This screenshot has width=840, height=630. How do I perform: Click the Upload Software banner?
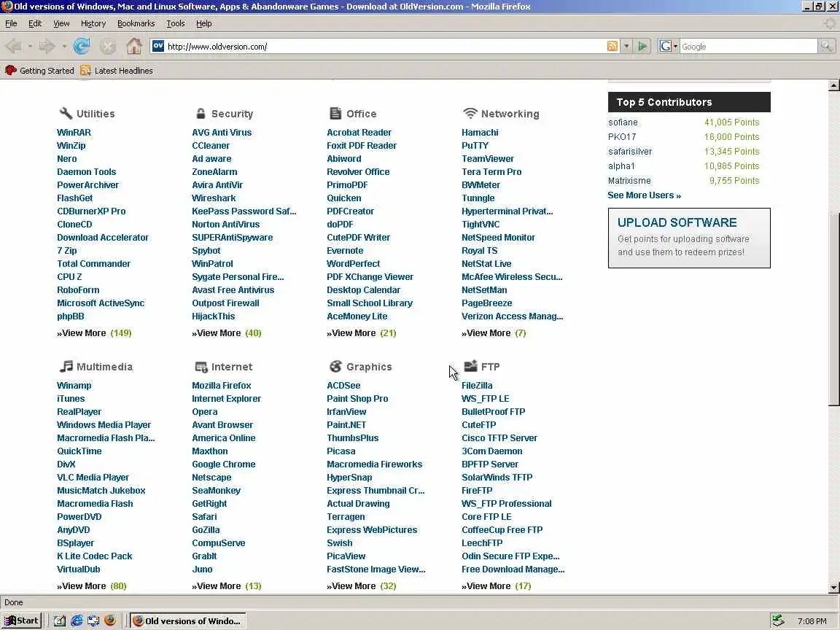tap(689, 238)
